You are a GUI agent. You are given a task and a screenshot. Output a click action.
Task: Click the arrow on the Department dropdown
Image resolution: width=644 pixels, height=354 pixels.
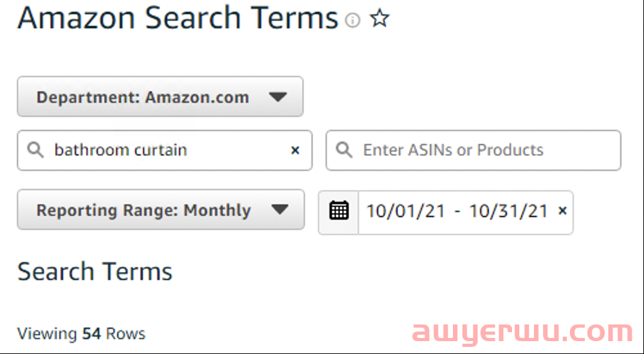coord(278,97)
